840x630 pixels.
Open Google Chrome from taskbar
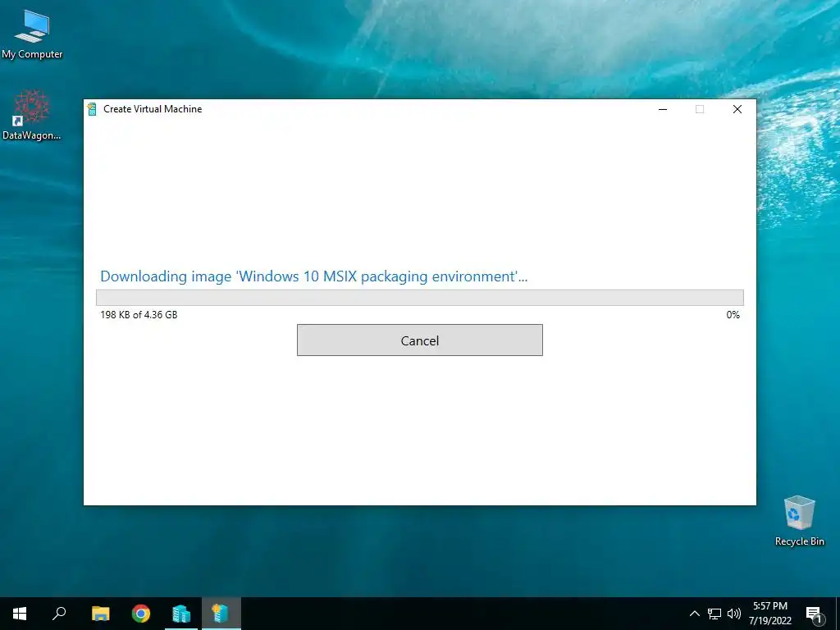[x=141, y=614]
